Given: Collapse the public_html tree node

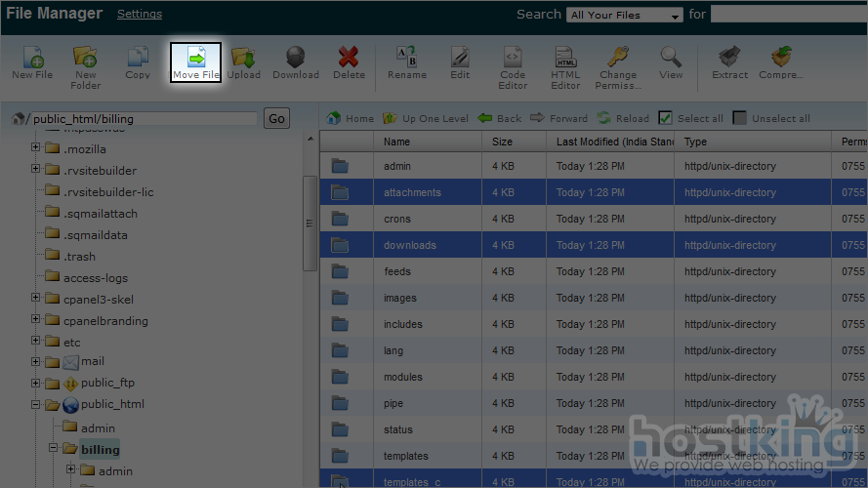Looking at the screenshot, I should [36, 405].
